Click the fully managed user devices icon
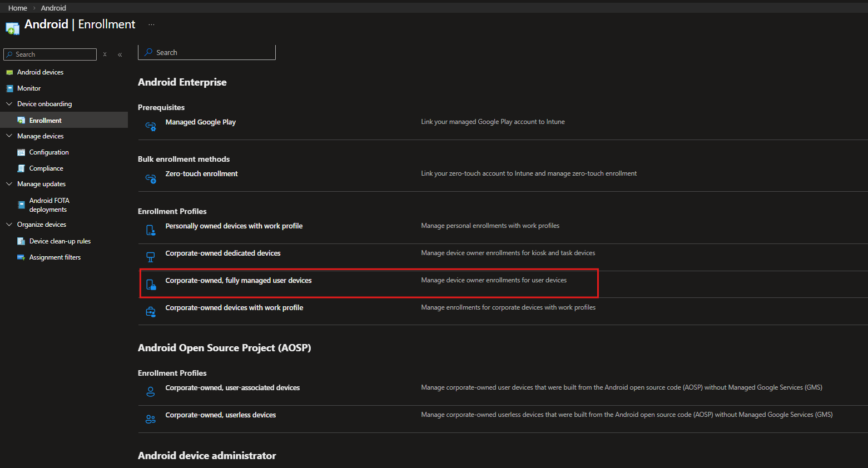 pyautogui.click(x=151, y=285)
